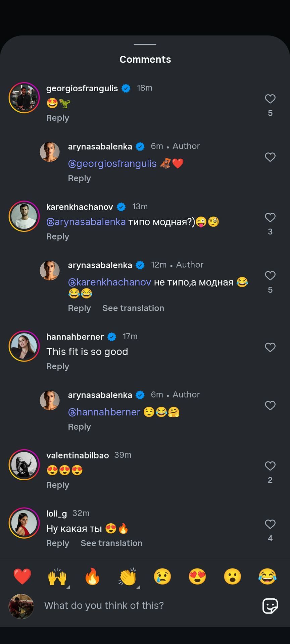Open the @georgiosfrangulis mention link
This screenshot has height=644, width=290.
pos(112,164)
